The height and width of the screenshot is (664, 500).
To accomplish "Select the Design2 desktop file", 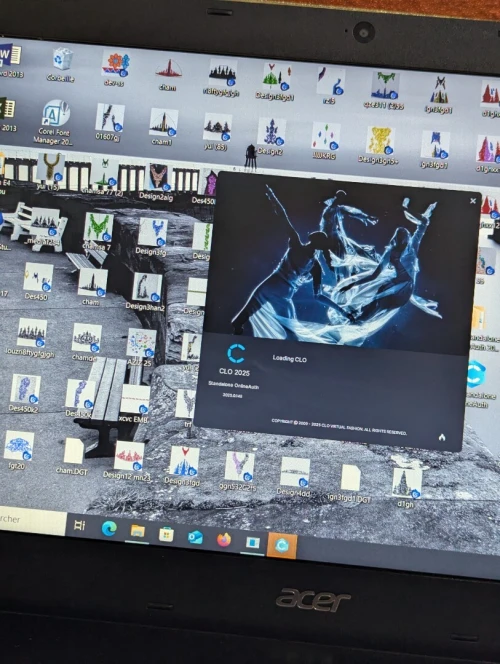I will (x=271, y=136).
